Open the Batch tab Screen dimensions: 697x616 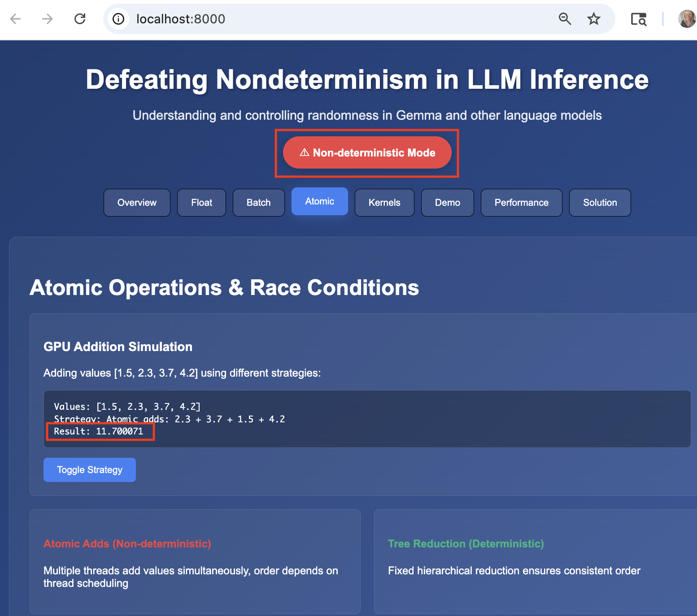click(x=258, y=203)
